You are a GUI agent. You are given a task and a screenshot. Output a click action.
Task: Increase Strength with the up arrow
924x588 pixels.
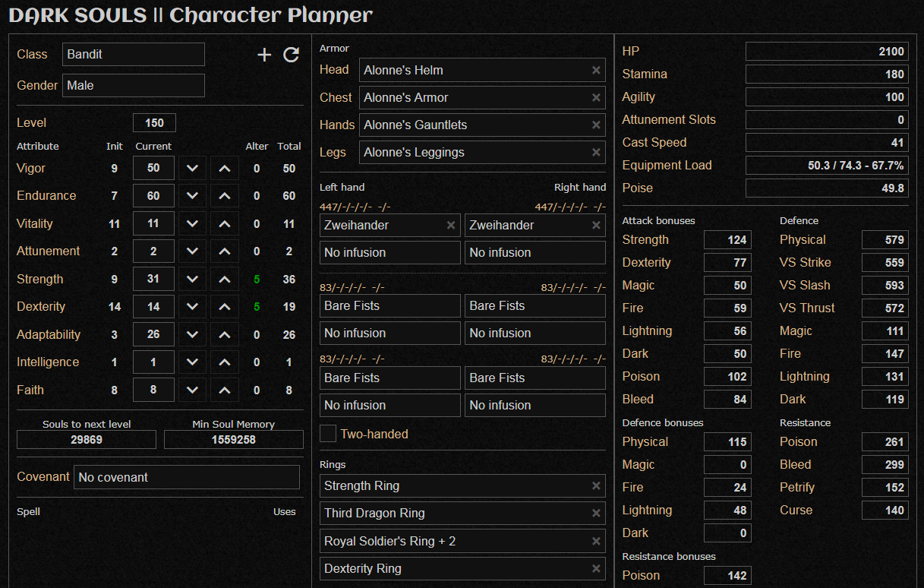pyautogui.click(x=225, y=280)
